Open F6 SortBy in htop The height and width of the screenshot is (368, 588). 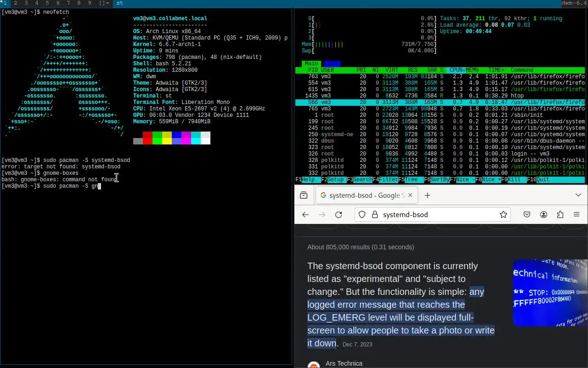437,179
